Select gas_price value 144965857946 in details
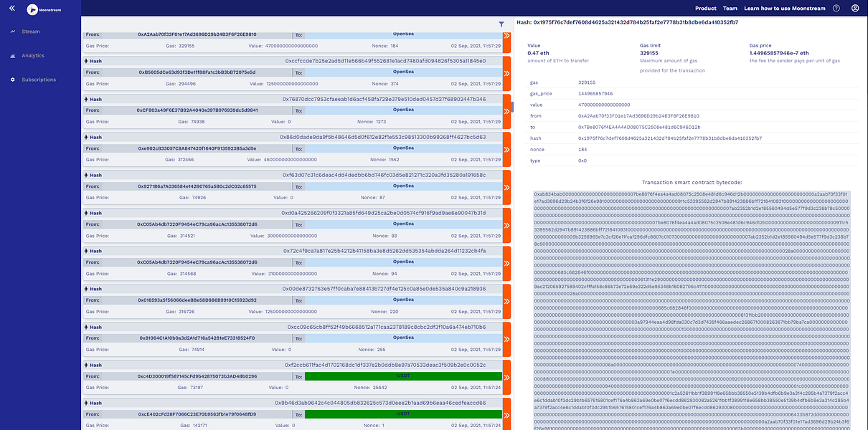The width and height of the screenshot is (868, 430). [597, 94]
